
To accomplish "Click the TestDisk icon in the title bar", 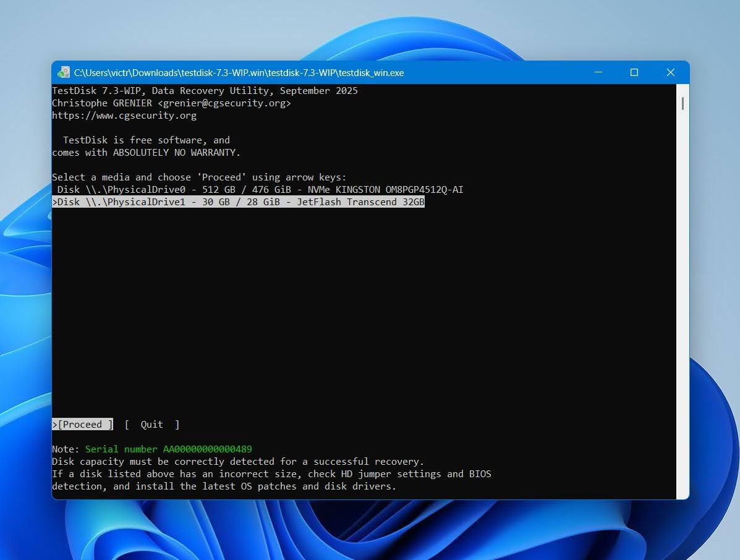I will [63, 72].
